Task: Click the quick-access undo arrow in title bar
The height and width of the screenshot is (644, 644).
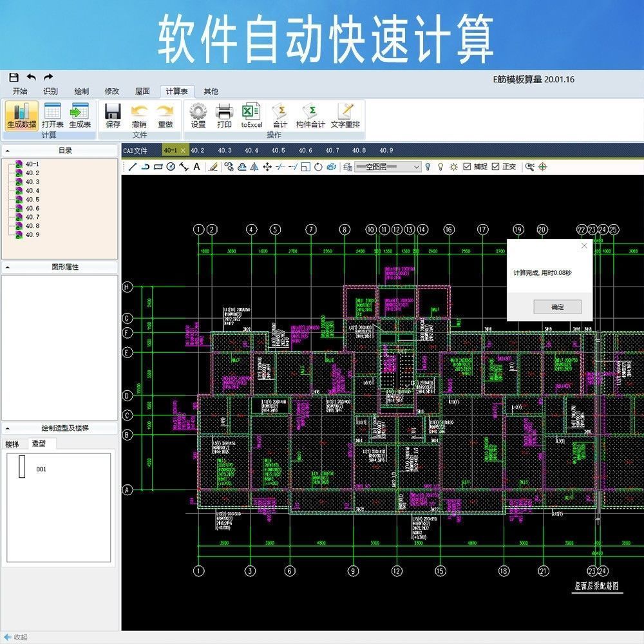Action: pos(31,77)
